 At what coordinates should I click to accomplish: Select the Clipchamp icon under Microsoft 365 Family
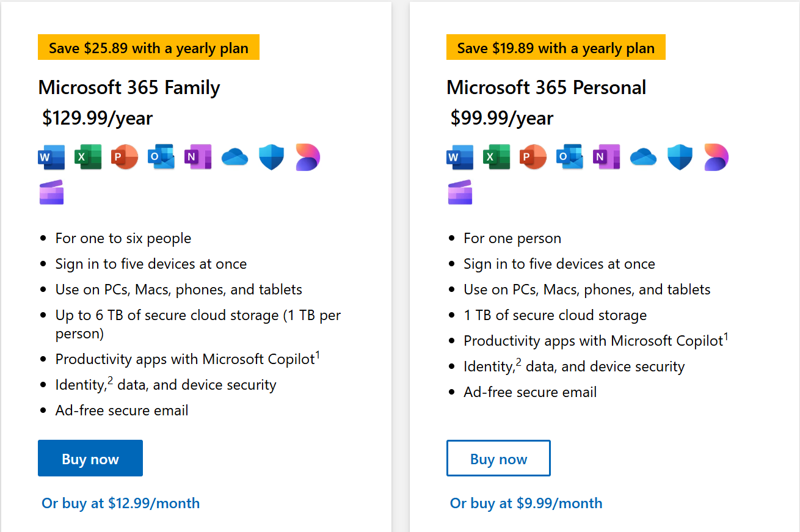pyautogui.click(x=51, y=192)
